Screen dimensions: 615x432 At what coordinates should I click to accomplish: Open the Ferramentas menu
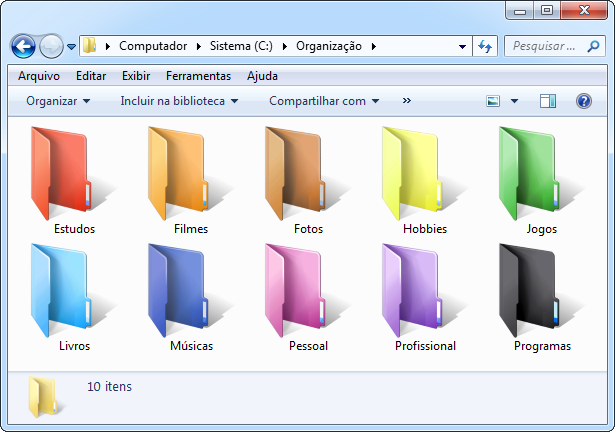coord(198,76)
